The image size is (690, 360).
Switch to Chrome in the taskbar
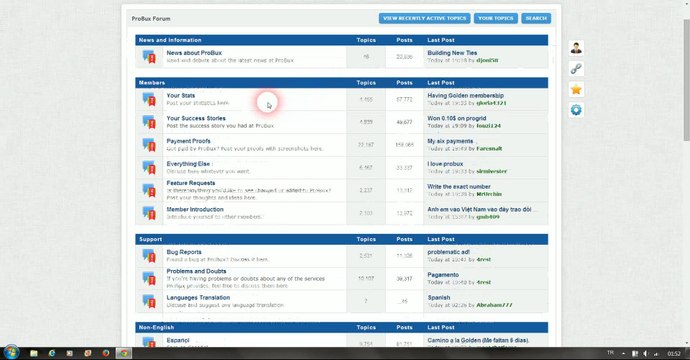(x=124, y=353)
